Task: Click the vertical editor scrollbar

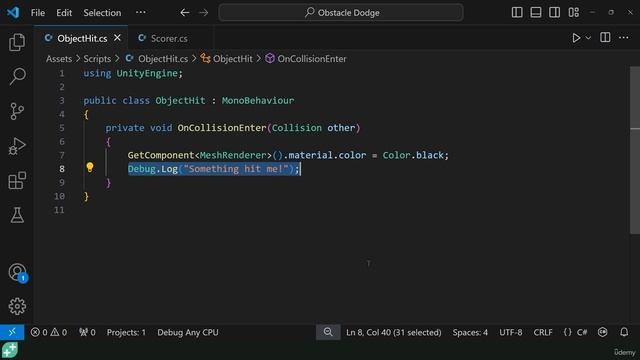Action: coord(635,150)
